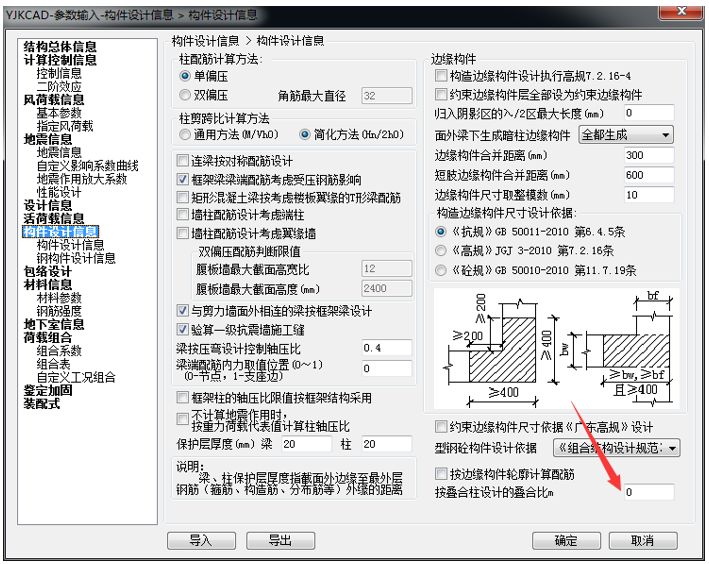
Task: Click 保护层厚度 柱 input field
Action: point(387,444)
